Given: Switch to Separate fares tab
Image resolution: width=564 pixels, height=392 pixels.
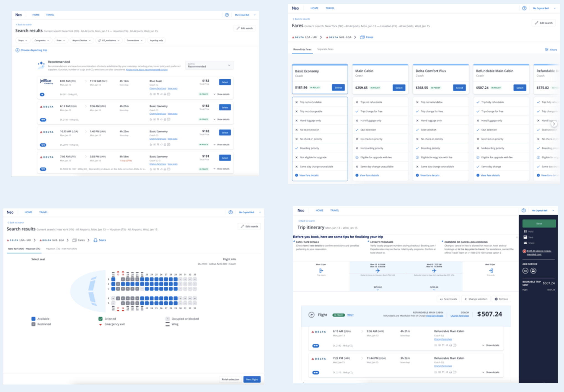Looking at the screenshot, I should tap(325, 49).
